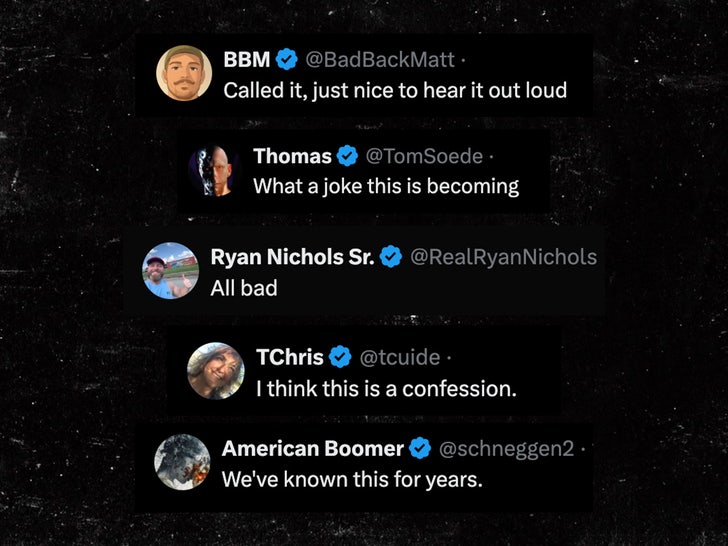728x546 pixels.
Task: Click tweet "What a joke this is becoming"
Action: [x=386, y=186]
